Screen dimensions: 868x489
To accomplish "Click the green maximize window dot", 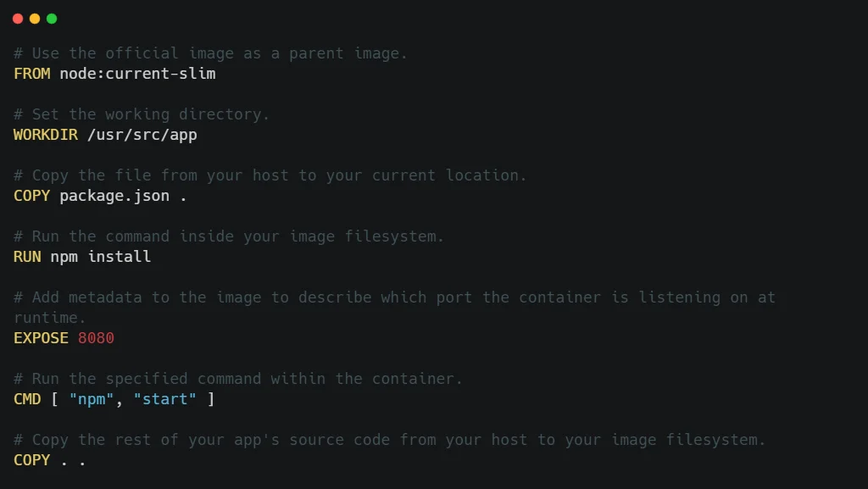I will click(52, 19).
